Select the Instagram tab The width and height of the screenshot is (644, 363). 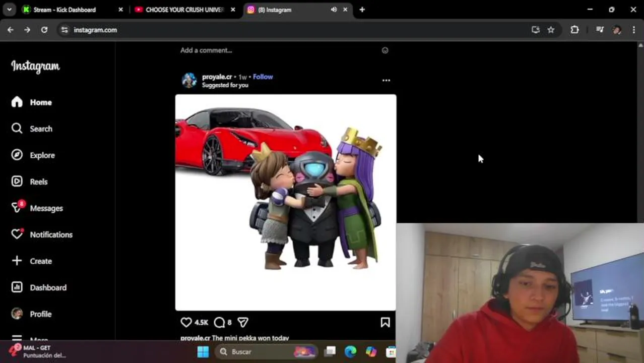[x=297, y=10]
